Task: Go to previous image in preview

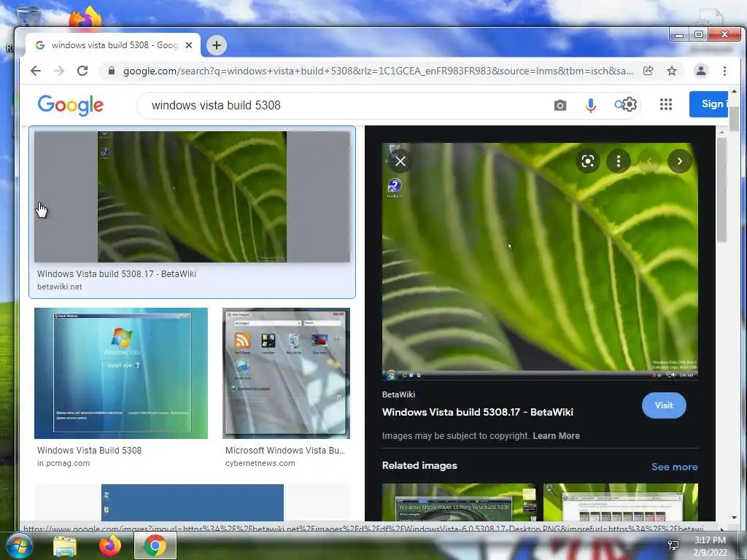Action: coord(649,161)
